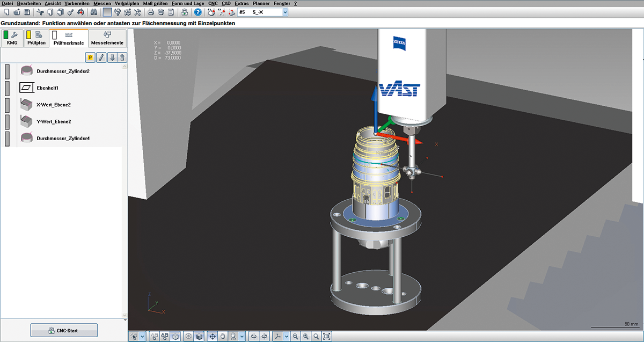Screen dimensions: 644x342
Task: Toggle status bar next to Durchmesser_Zylinder2
Action: (8, 71)
